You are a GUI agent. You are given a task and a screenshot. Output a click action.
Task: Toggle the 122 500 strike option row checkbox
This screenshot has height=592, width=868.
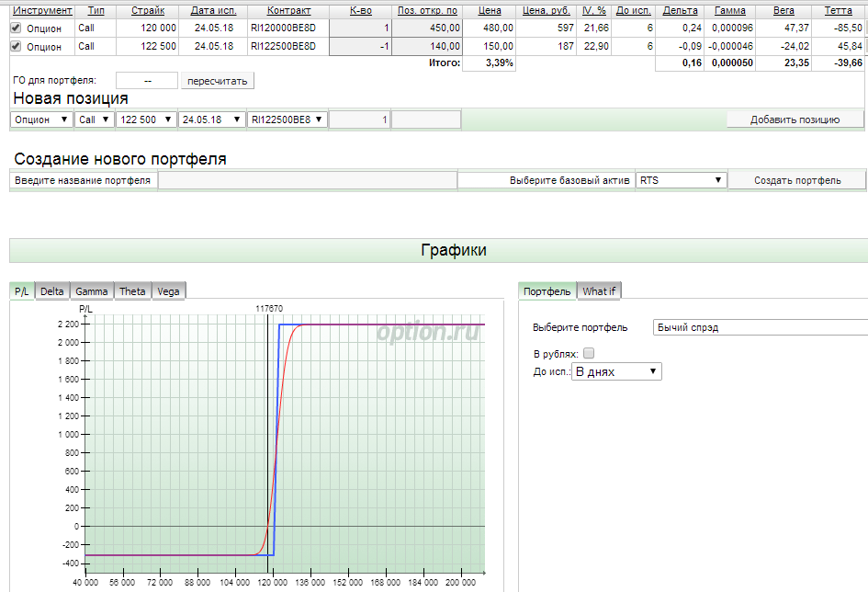tap(16, 46)
